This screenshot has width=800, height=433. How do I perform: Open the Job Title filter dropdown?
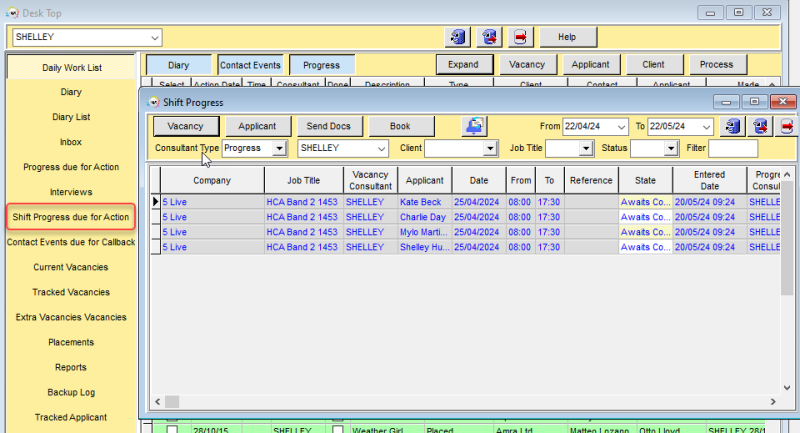point(586,148)
